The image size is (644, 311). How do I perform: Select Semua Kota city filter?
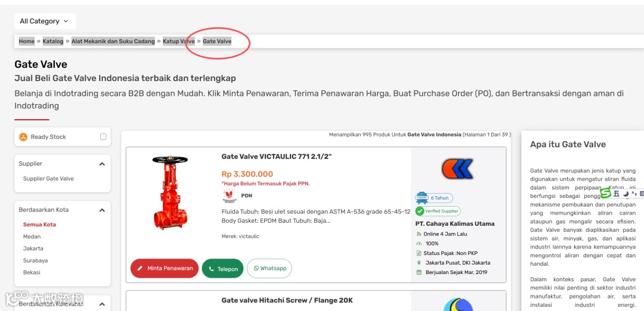pyautogui.click(x=39, y=225)
